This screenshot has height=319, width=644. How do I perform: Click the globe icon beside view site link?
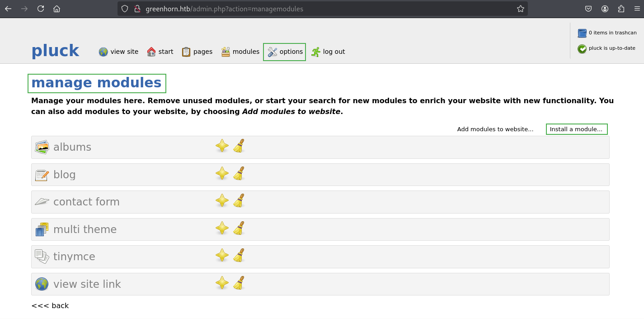[x=42, y=284]
